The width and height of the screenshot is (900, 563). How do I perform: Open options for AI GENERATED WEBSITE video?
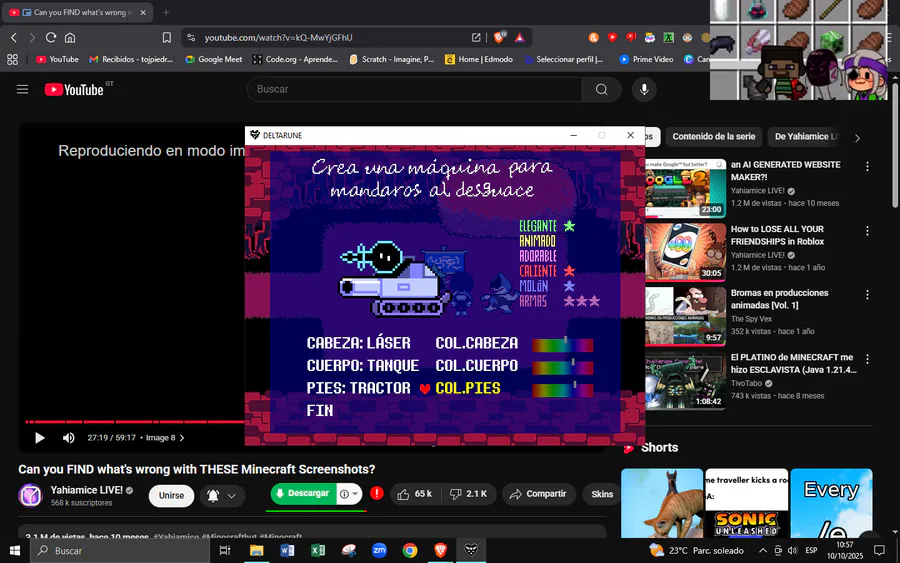pos(867,166)
